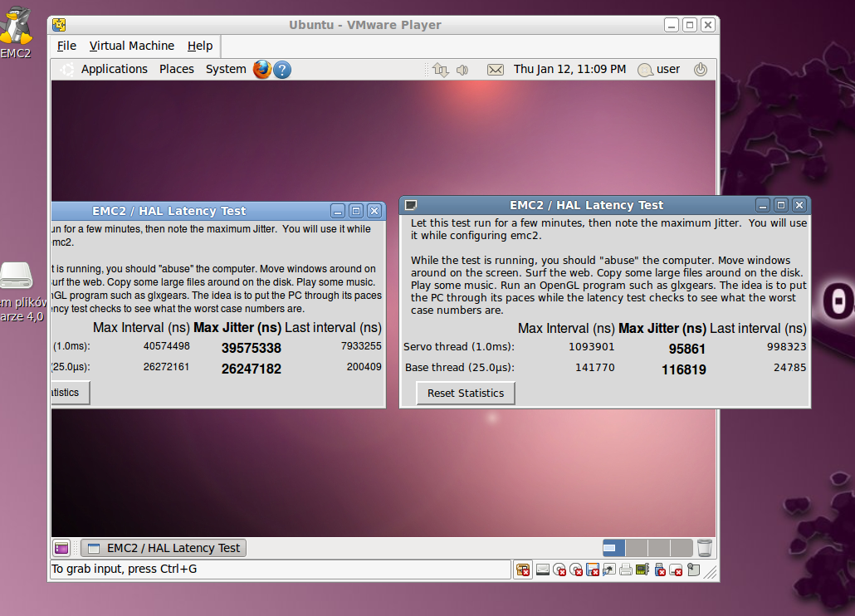Open the VMware Player Help menu
The width and height of the screenshot is (855, 616).
tap(199, 46)
